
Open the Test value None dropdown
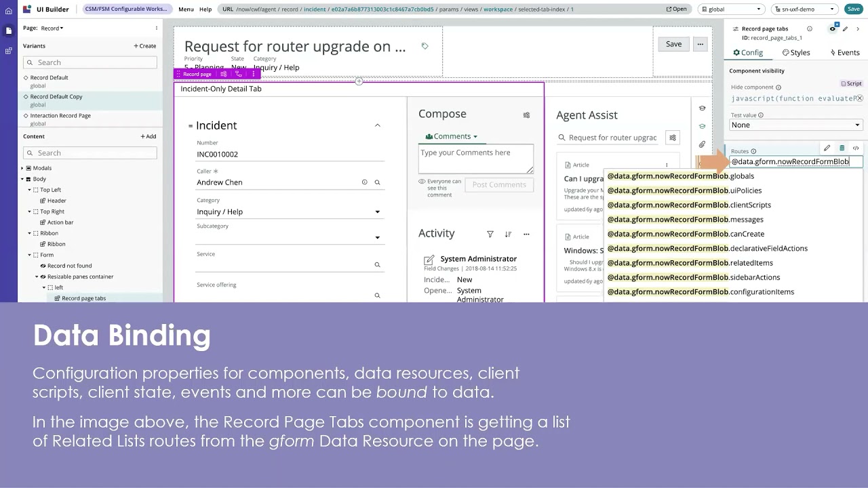click(x=795, y=125)
